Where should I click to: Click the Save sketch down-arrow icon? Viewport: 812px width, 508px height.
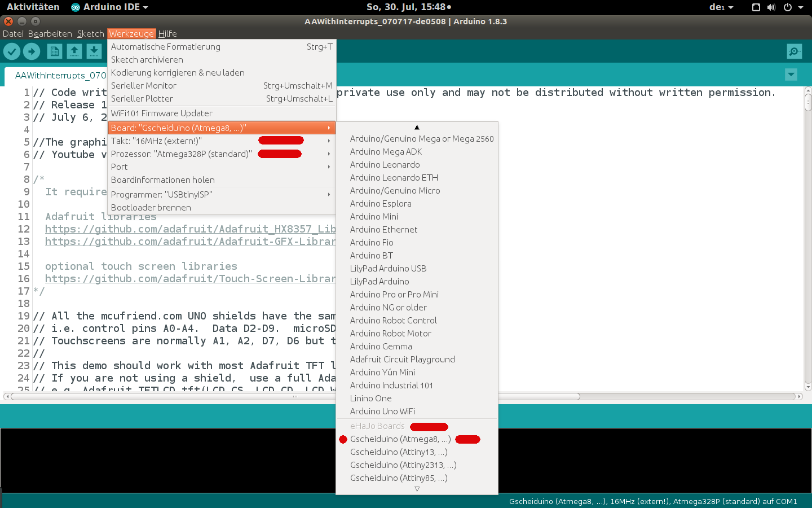click(x=94, y=51)
